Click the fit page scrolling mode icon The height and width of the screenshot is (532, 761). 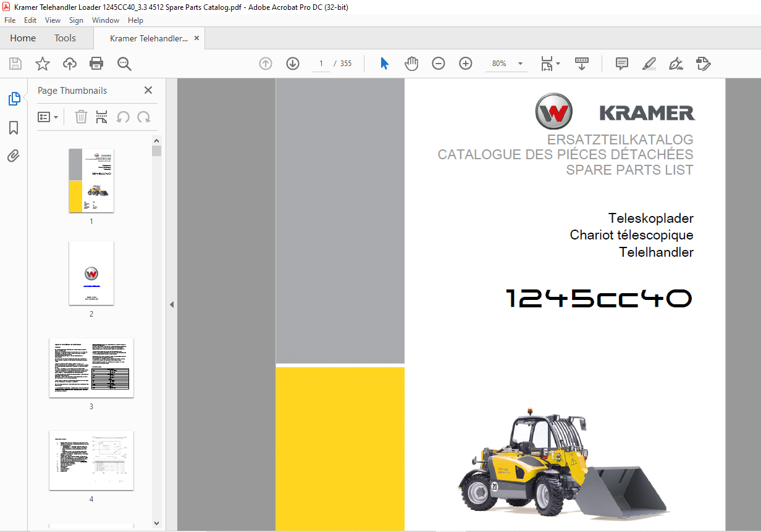click(547, 64)
